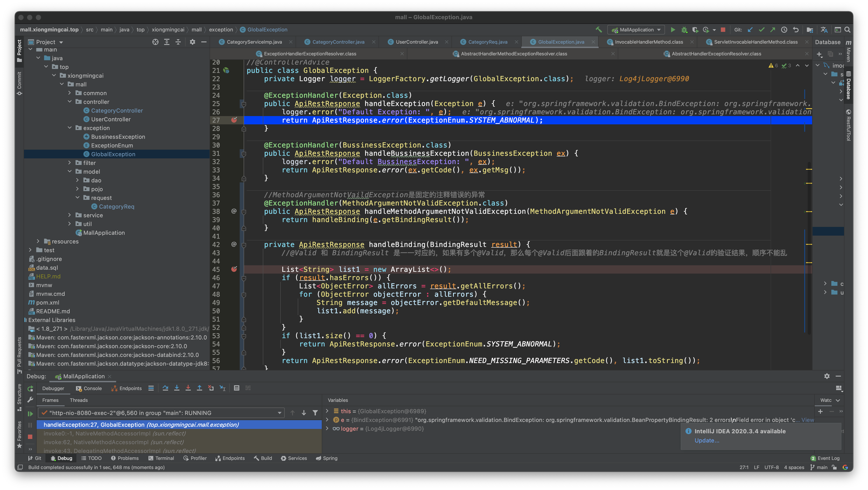Click Select Opened File target icon in Project panel

click(x=155, y=42)
